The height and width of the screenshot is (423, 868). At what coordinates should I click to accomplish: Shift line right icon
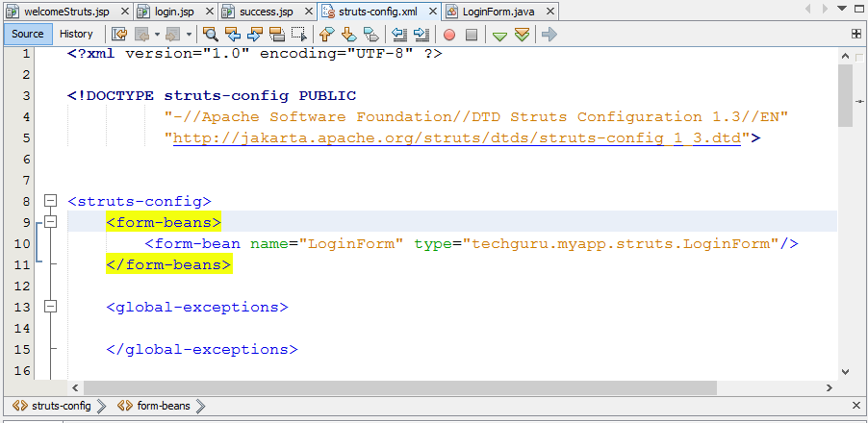coord(421,35)
